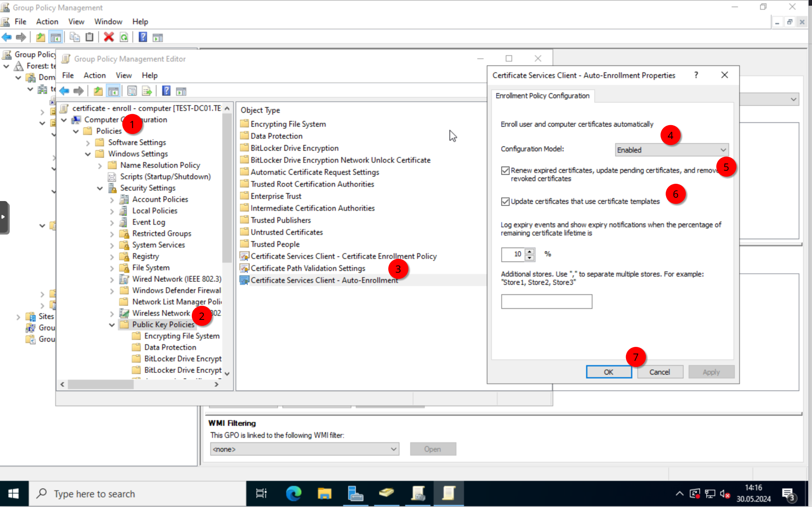The height and width of the screenshot is (507, 812).
Task: Expand Name Resolution Policy node
Action: point(100,166)
